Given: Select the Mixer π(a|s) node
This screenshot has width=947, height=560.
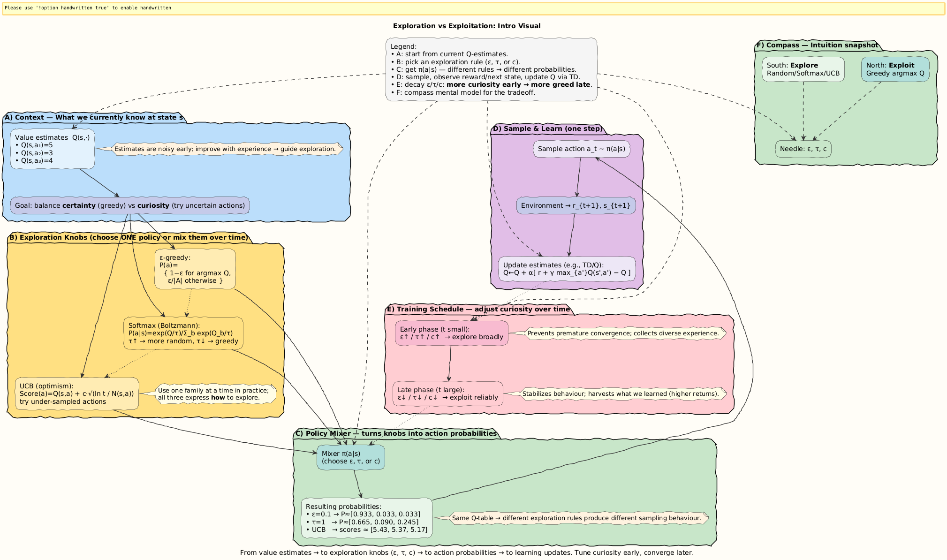Looking at the screenshot, I should click(351, 457).
